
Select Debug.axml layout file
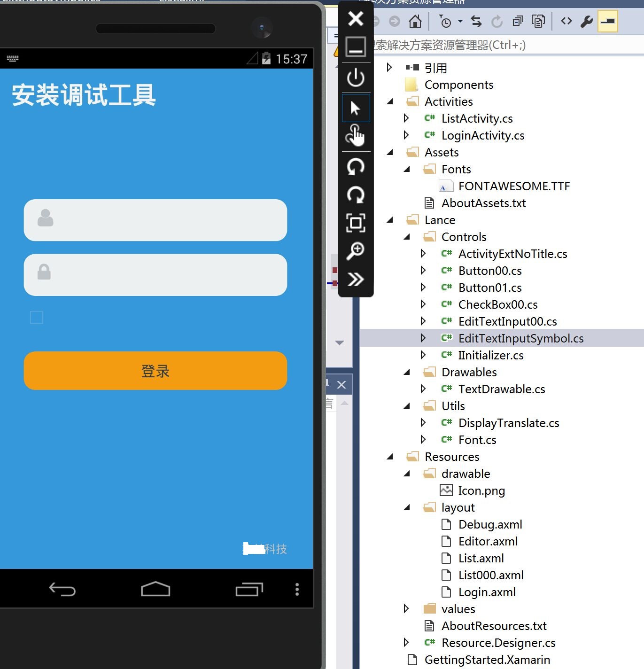coord(490,524)
